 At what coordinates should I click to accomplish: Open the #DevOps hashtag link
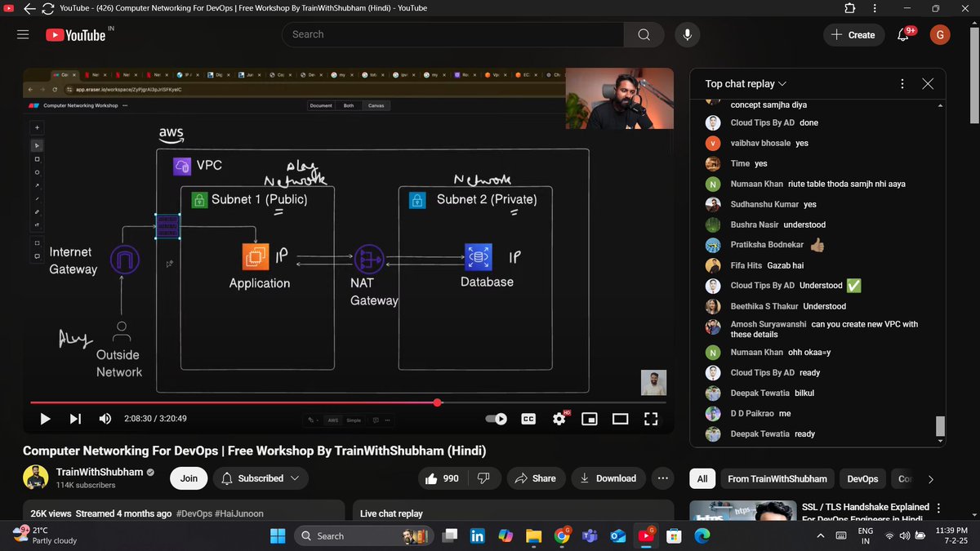194,513
